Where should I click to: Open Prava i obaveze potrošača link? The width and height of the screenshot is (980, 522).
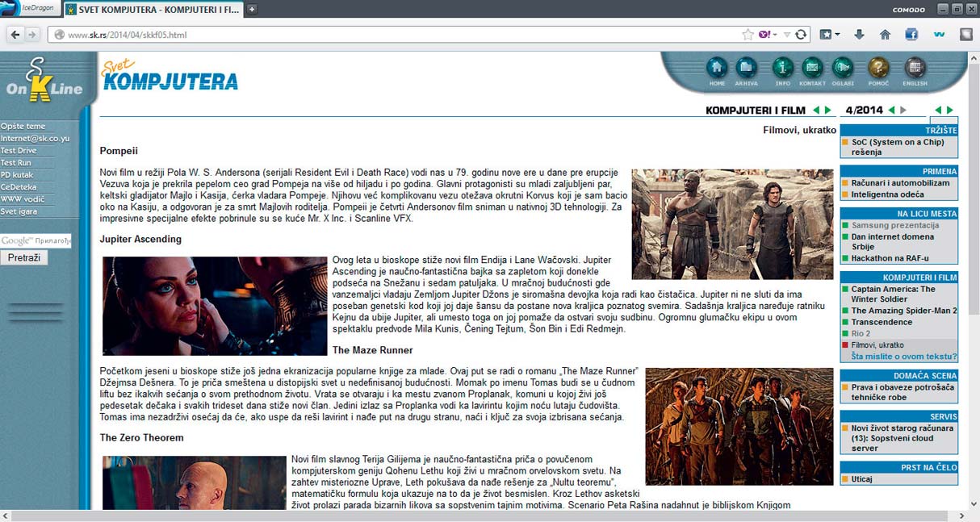tap(903, 392)
